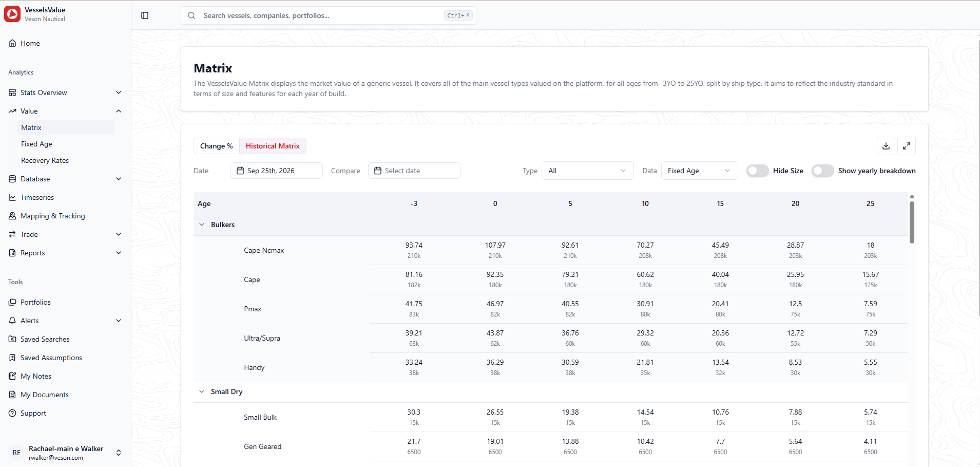
Task: Open fullscreen with the expand icon
Action: click(x=907, y=146)
